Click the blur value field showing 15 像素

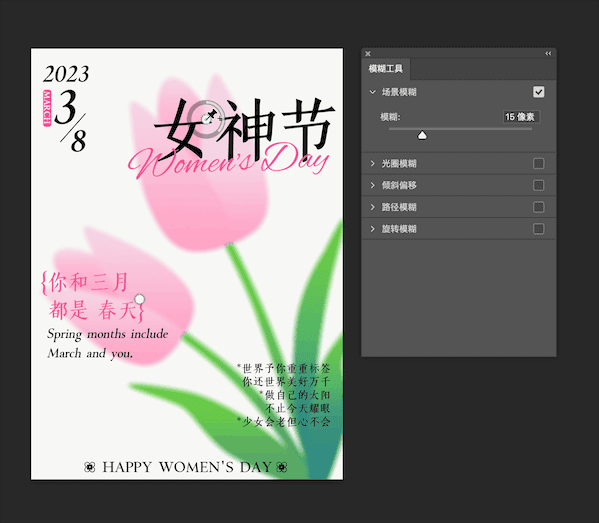[x=521, y=117]
